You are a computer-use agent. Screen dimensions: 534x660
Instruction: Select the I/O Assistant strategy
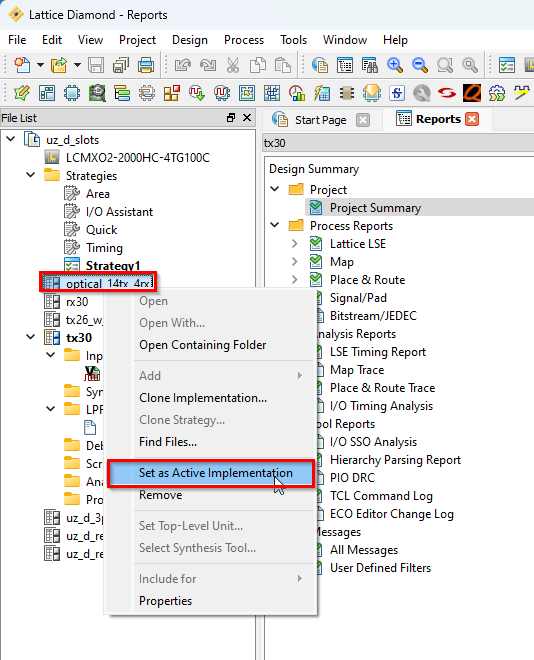[x=120, y=212]
